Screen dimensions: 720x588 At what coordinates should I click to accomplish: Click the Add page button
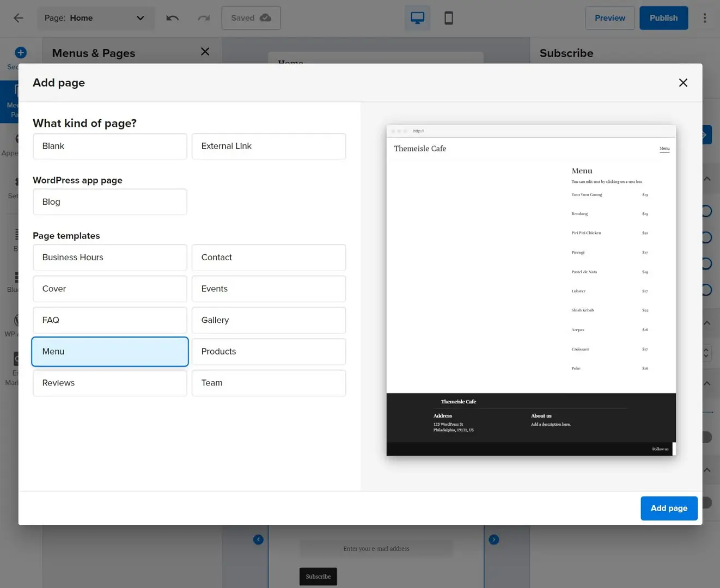pyautogui.click(x=669, y=508)
